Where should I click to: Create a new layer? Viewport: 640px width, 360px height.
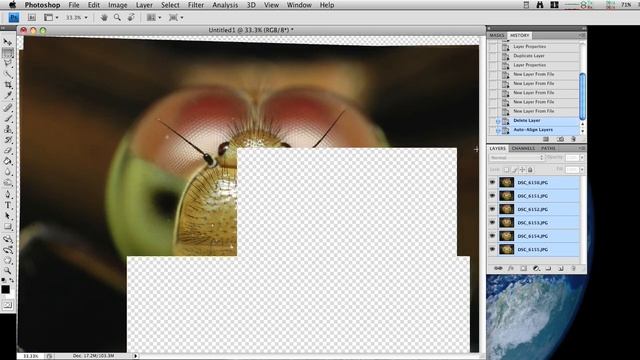point(561,268)
